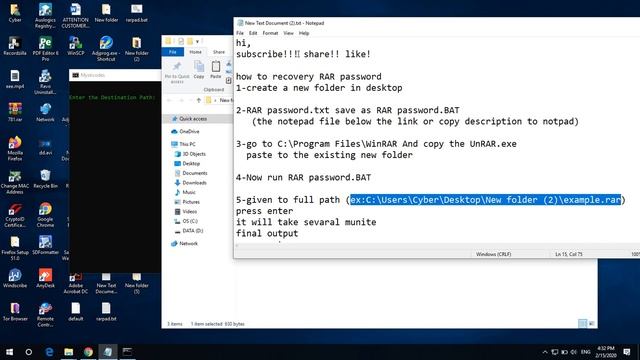Click the Notepad horizontal scrollbar
The width and height of the screenshot is (640, 360).
(x=437, y=246)
